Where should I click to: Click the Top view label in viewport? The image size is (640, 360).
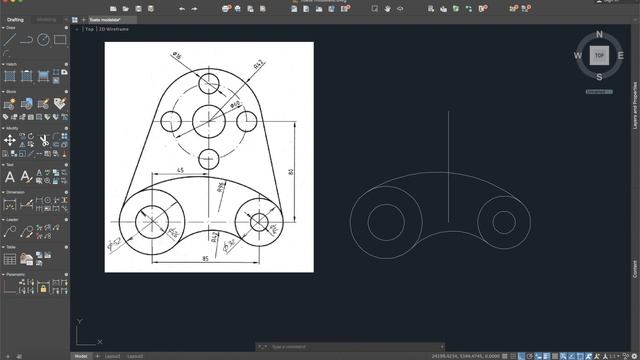tap(89, 29)
